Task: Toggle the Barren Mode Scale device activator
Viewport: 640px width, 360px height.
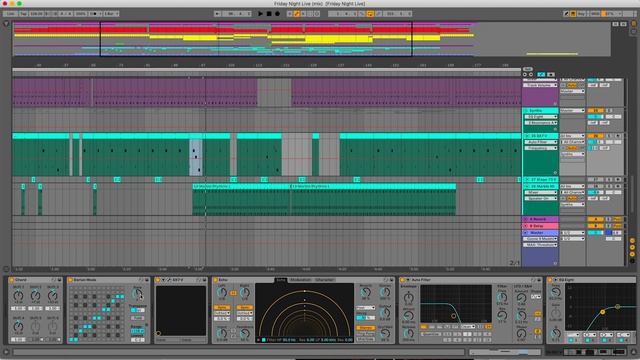Action: (x=70, y=280)
